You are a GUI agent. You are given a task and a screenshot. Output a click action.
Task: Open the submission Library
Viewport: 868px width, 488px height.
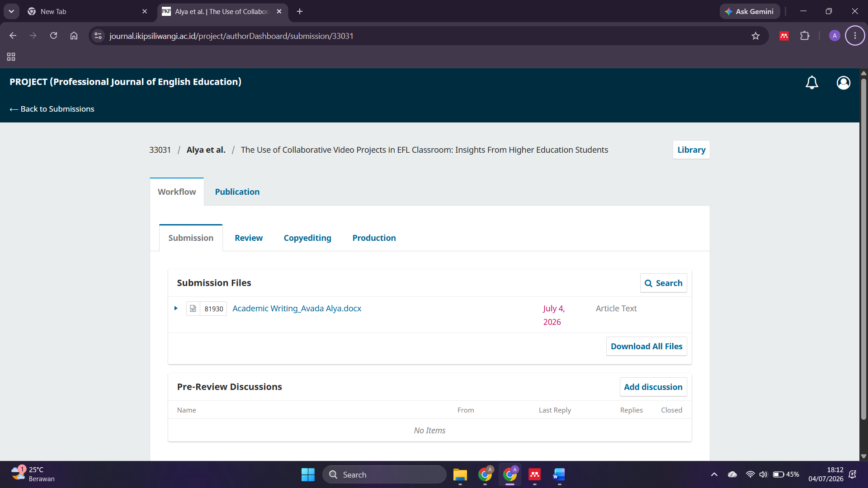point(691,150)
